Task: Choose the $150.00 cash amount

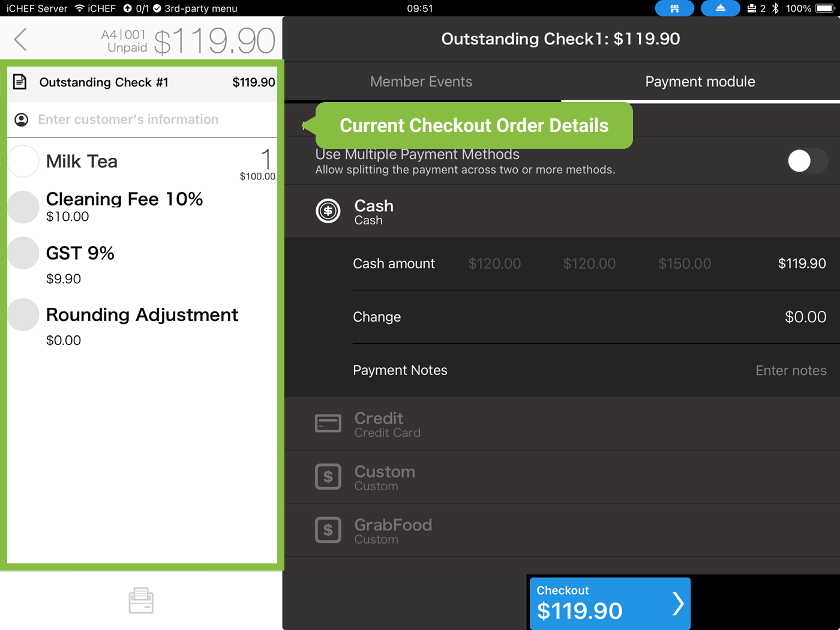Action: coord(685,263)
